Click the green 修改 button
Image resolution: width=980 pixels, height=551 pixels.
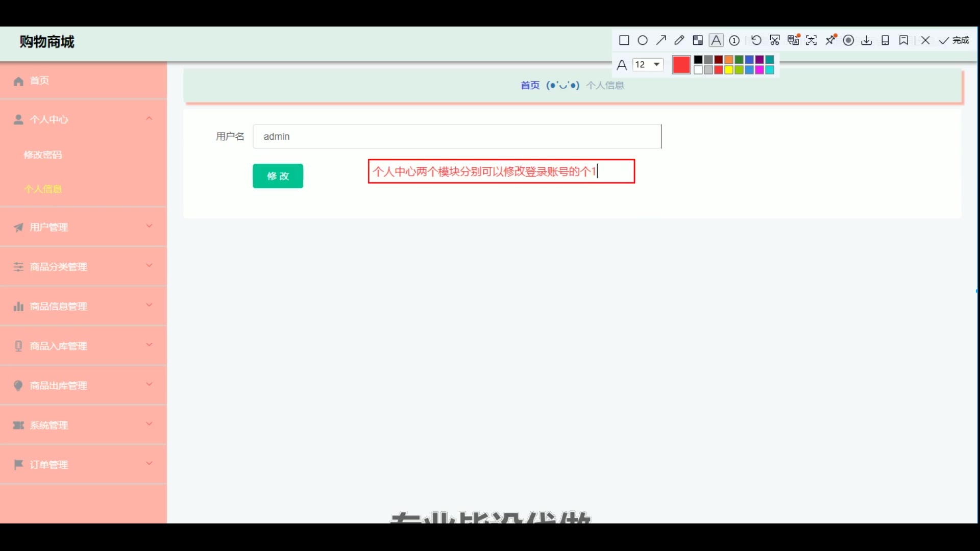coord(278,176)
